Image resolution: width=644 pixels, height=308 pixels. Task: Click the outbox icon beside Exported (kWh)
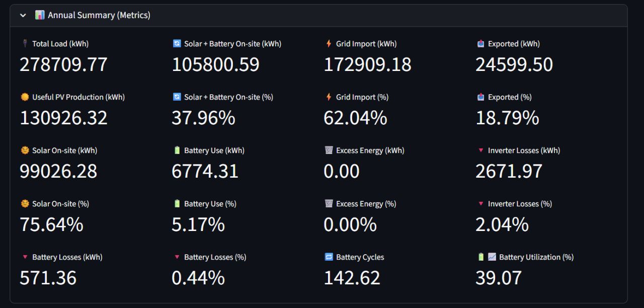pos(480,44)
